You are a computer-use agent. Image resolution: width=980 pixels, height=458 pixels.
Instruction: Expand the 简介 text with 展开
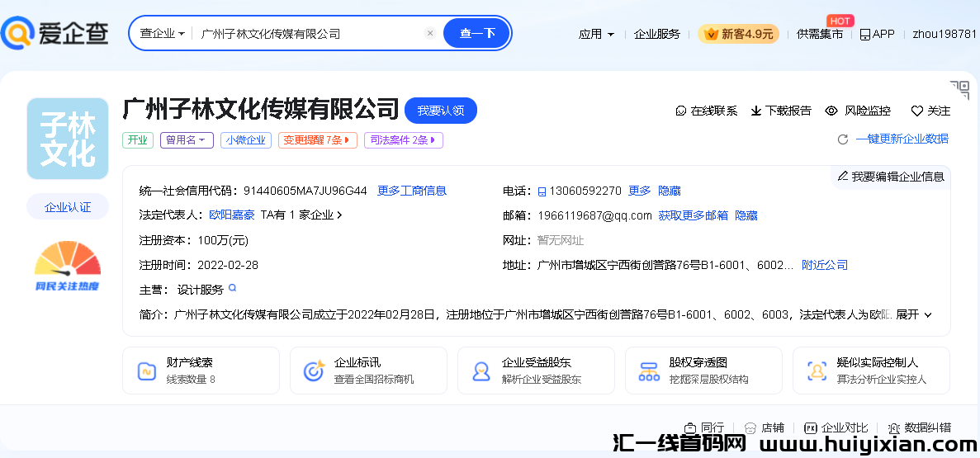coord(914,314)
